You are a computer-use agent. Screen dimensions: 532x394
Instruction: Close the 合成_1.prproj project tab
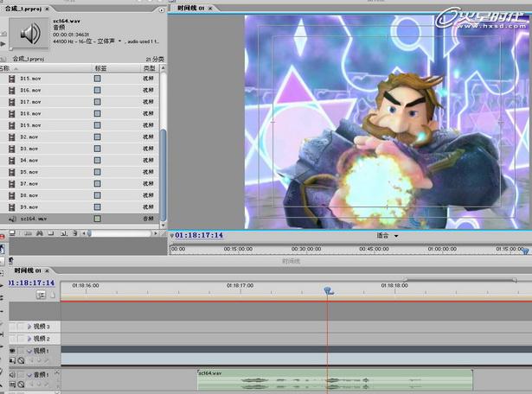click(x=47, y=9)
